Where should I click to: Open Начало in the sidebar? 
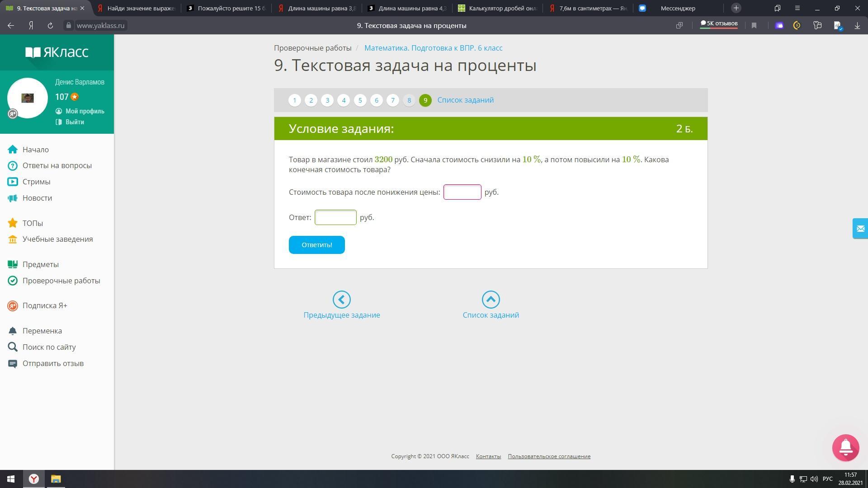(x=28, y=150)
